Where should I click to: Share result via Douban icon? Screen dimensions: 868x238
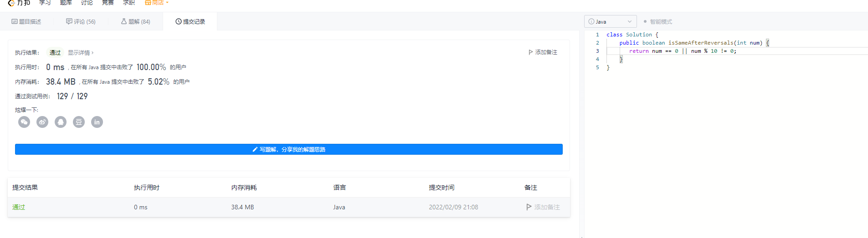point(79,122)
